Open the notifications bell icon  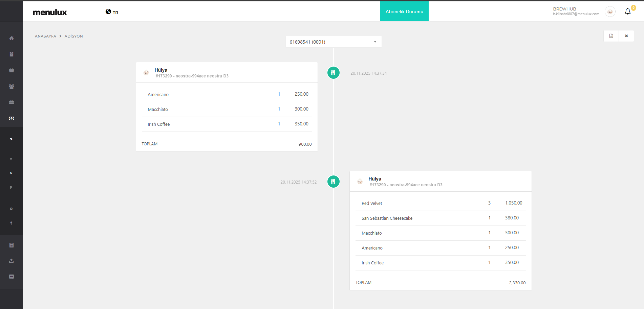tap(627, 11)
